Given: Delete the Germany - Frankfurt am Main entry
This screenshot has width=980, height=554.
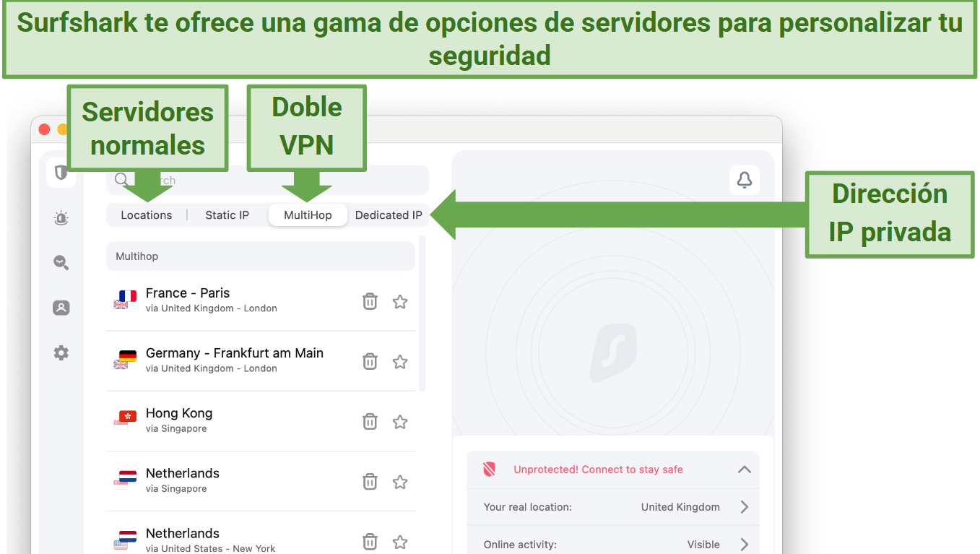Looking at the screenshot, I should tap(370, 361).
